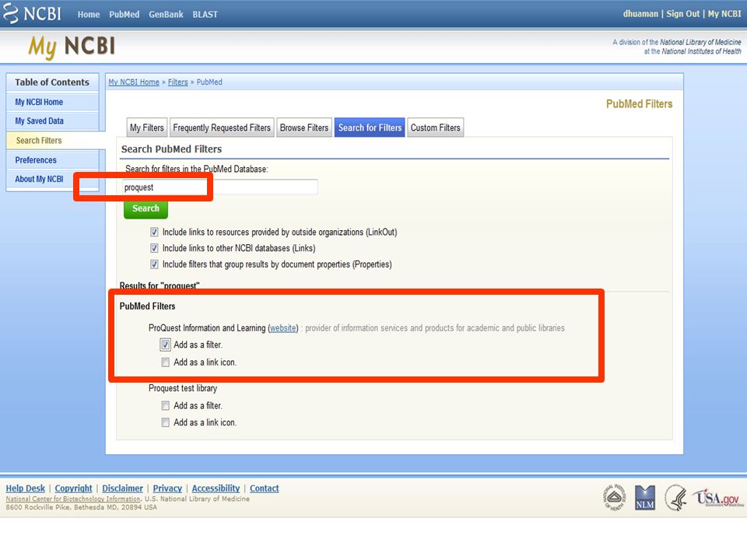Check ProQuest Information 'Add as a link icon'
Image resolution: width=747 pixels, height=560 pixels.
pyautogui.click(x=165, y=362)
